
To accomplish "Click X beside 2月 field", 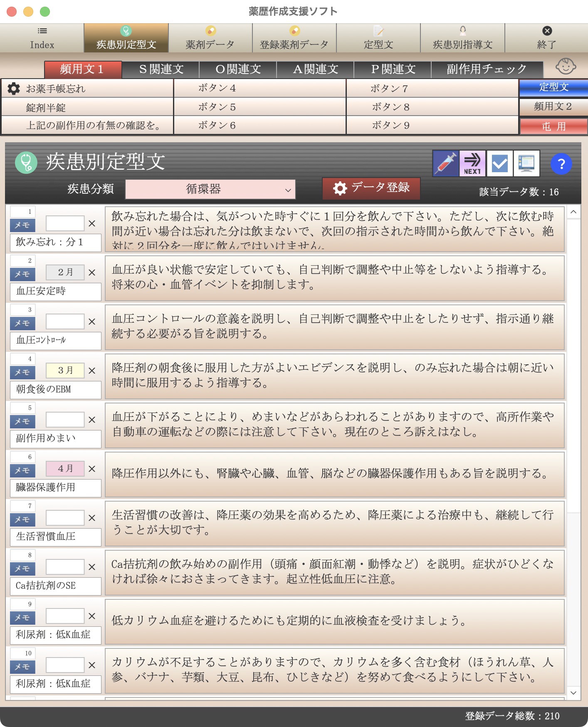I will coord(92,272).
